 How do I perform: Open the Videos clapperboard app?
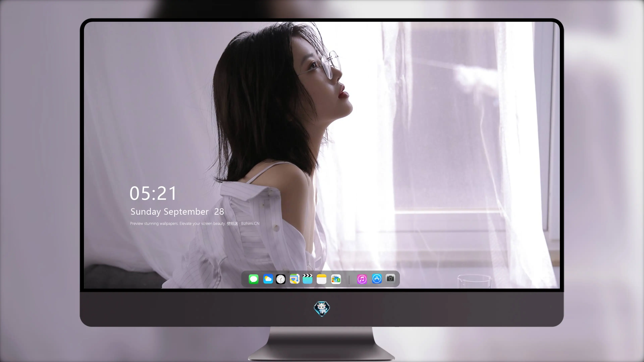pyautogui.click(x=308, y=279)
